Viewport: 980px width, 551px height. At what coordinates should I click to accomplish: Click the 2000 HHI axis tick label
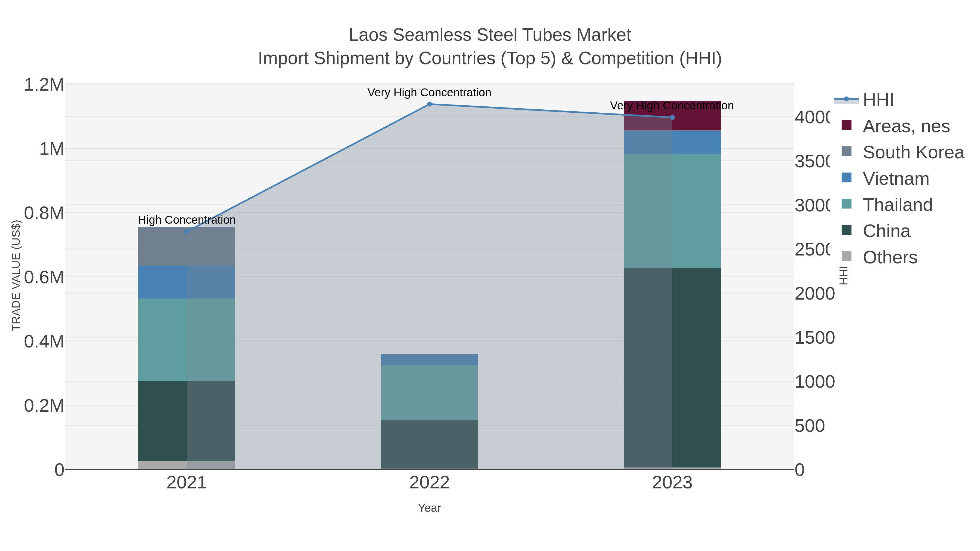(x=814, y=294)
